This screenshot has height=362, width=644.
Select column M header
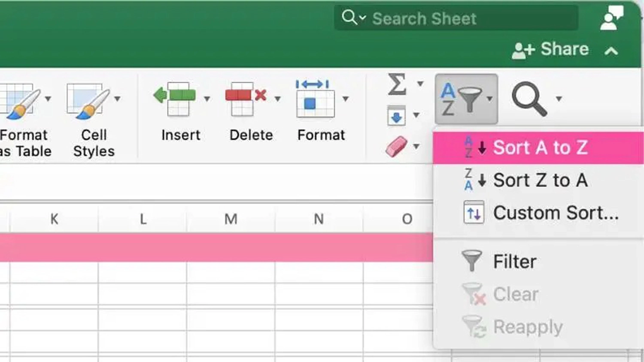tap(231, 219)
